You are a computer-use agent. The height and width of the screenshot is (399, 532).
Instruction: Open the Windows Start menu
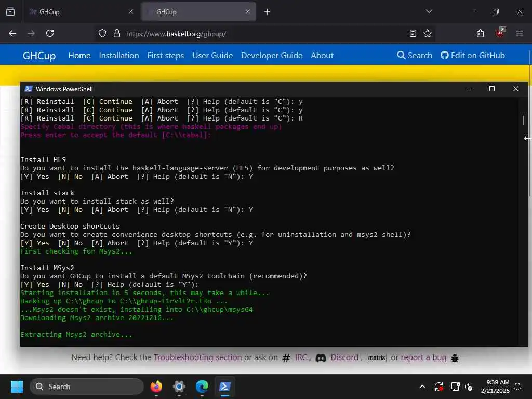[17, 387]
